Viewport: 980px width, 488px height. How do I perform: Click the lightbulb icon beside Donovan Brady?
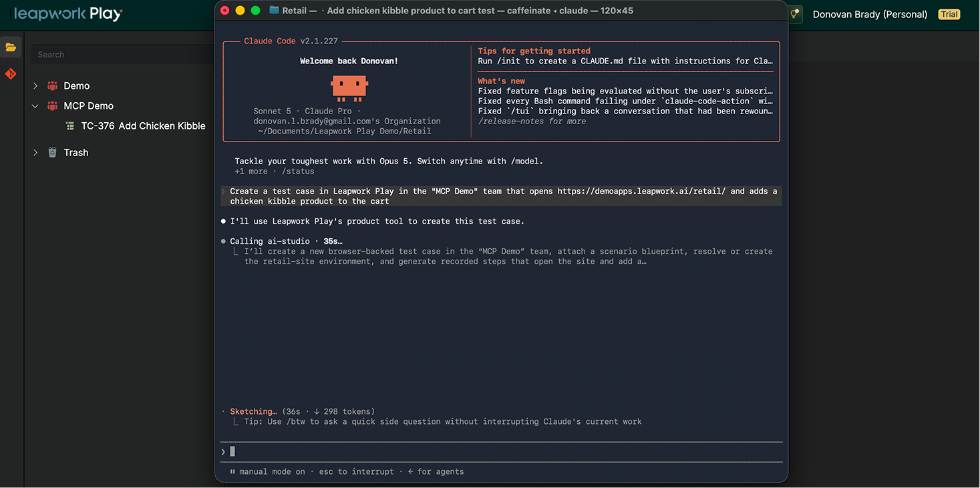tap(795, 14)
